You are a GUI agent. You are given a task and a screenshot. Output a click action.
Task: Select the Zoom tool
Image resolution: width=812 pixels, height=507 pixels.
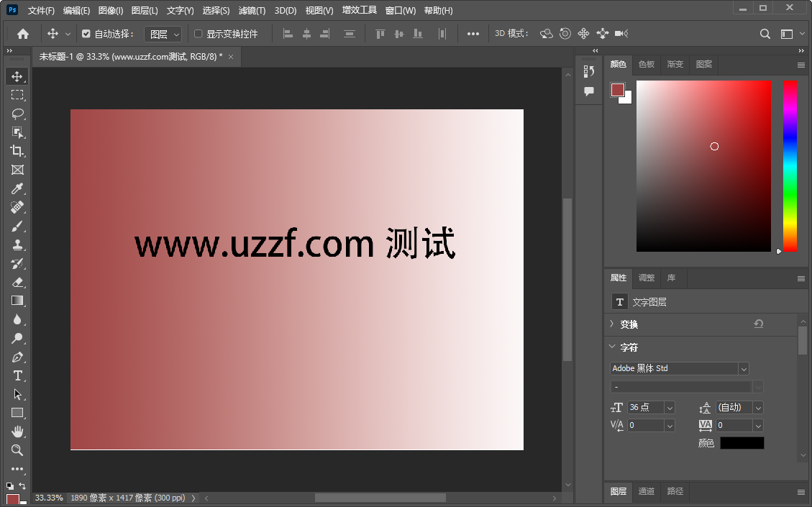coord(17,451)
